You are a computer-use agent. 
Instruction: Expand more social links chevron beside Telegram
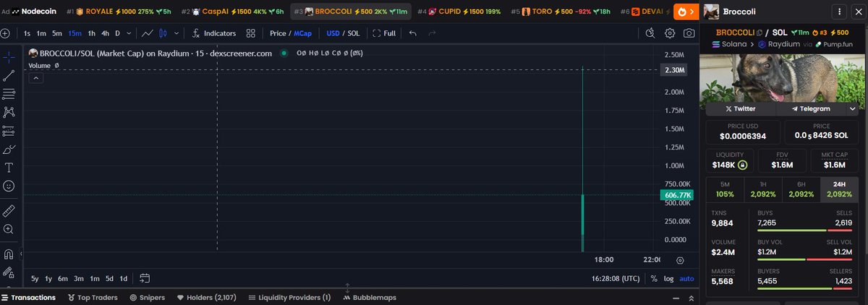click(x=853, y=108)
